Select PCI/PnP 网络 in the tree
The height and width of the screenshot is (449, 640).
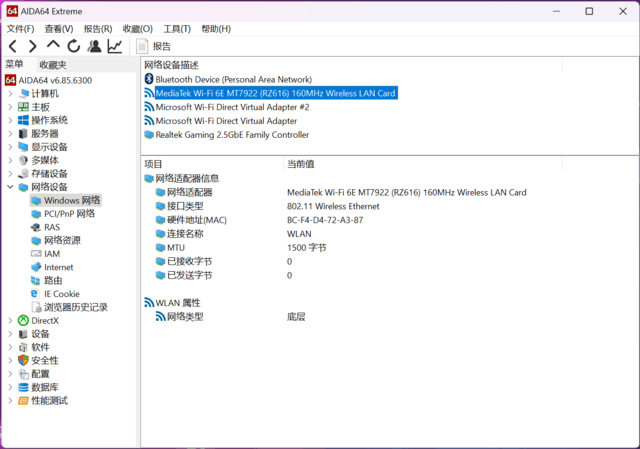click(x=69, y=213)
